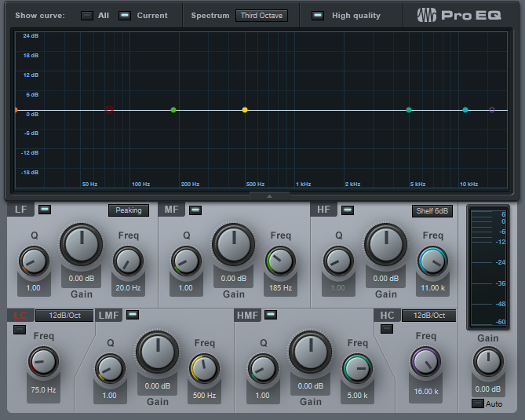Click the LC Freq 75.0 Hz field
525x420 pixels.
point(43,390)
